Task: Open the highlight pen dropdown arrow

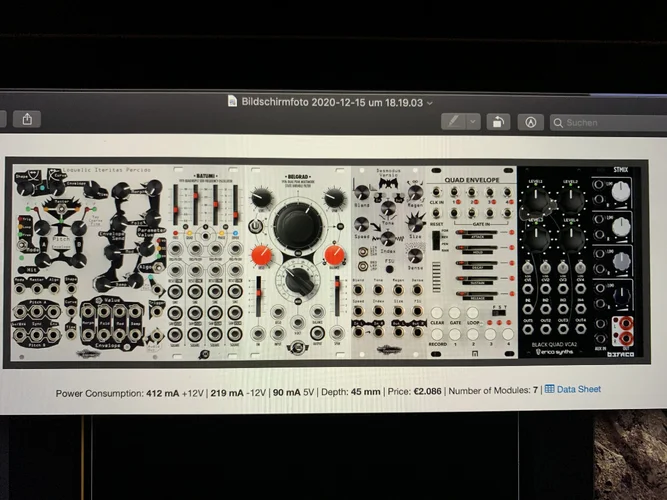Action: tap(473, 122)
